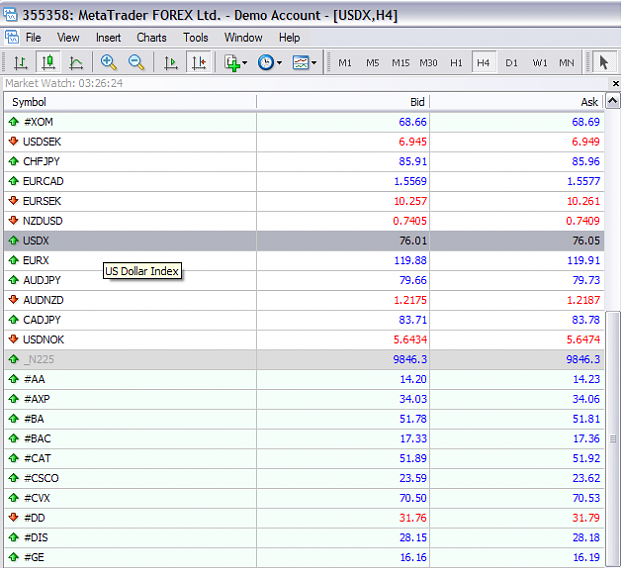The image size is (625, 579).
Task: Click the zoom out magnifier
Action: 136,63
